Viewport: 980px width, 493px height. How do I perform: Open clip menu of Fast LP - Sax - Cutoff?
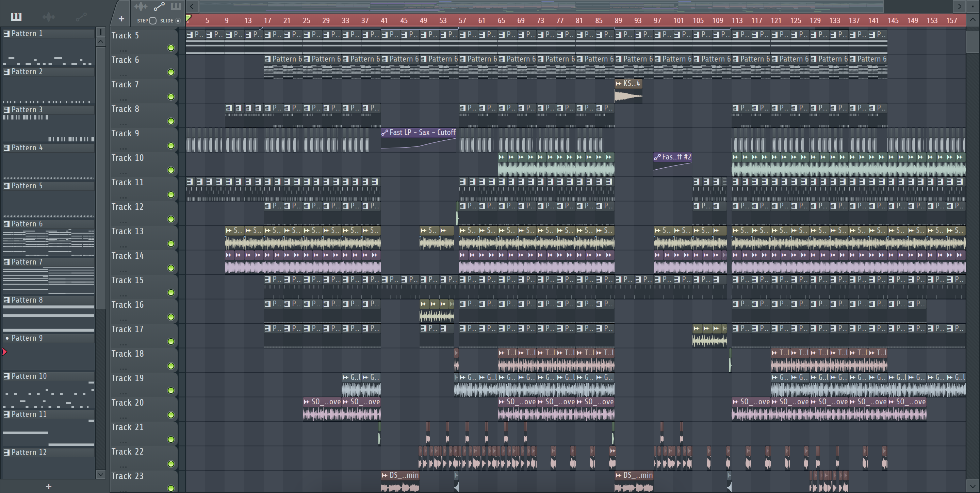[x=385, y=133]
